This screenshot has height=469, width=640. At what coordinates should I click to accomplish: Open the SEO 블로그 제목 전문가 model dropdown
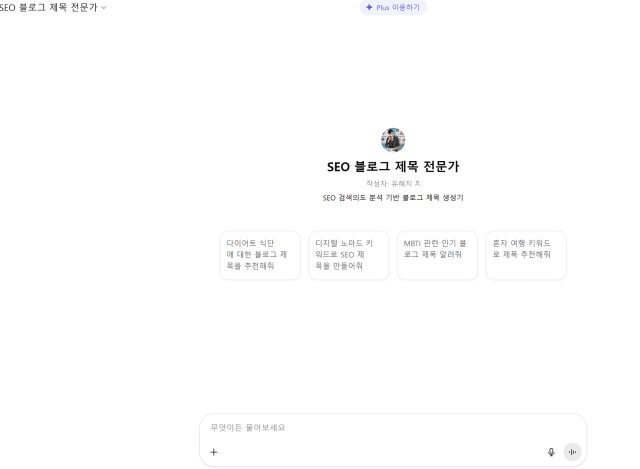point(53,7)
